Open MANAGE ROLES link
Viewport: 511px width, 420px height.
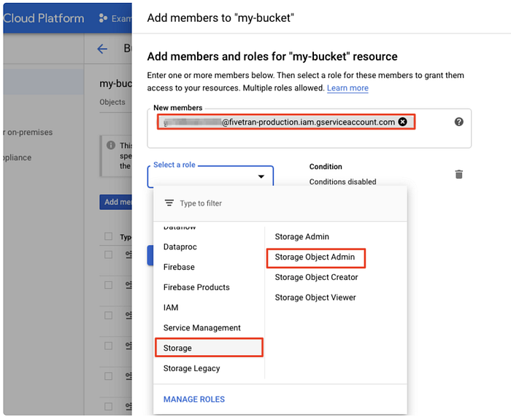[194, 399]
